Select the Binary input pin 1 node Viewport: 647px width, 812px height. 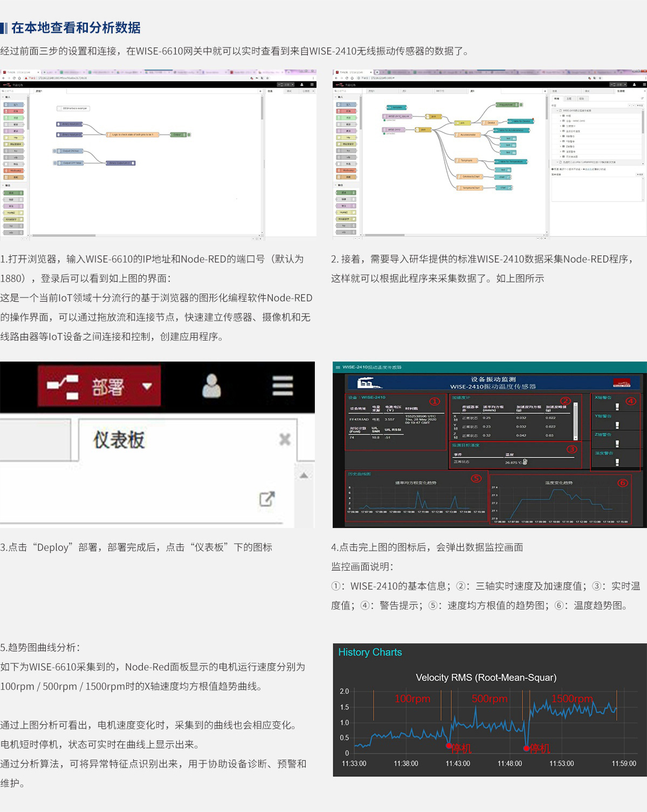[69, 124]
